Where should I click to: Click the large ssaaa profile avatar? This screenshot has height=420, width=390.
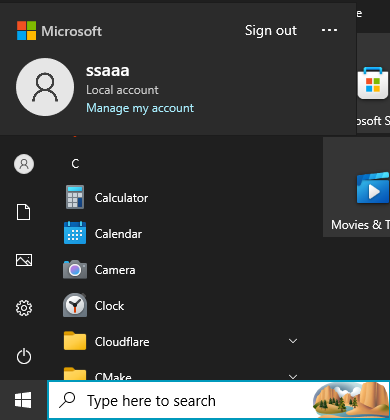tap(45, 87)
